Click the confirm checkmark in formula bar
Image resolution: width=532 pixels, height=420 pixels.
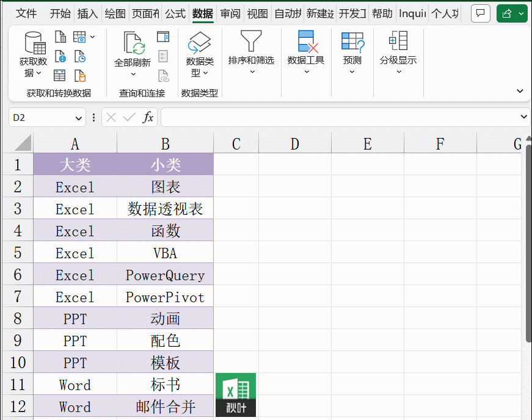(129, 117)
